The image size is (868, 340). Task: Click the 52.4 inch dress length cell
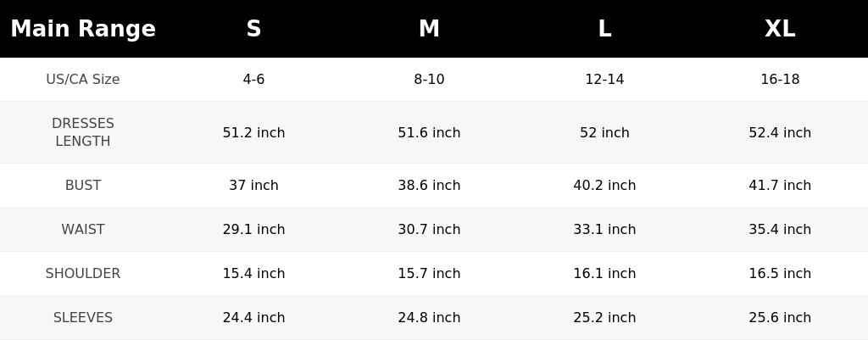[780, 133]
